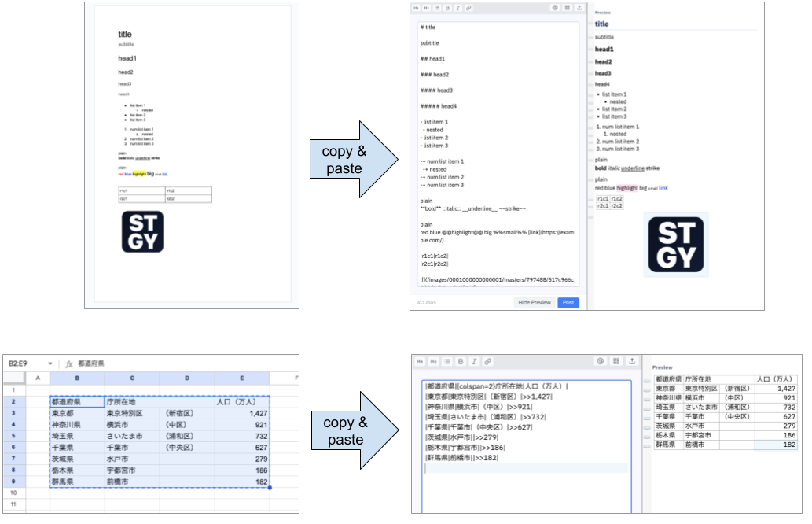812x524 pixels.
Task: Click the bulleted list icon in the '# title' editor
Action: pyautogui.click(x=437, y=8)
